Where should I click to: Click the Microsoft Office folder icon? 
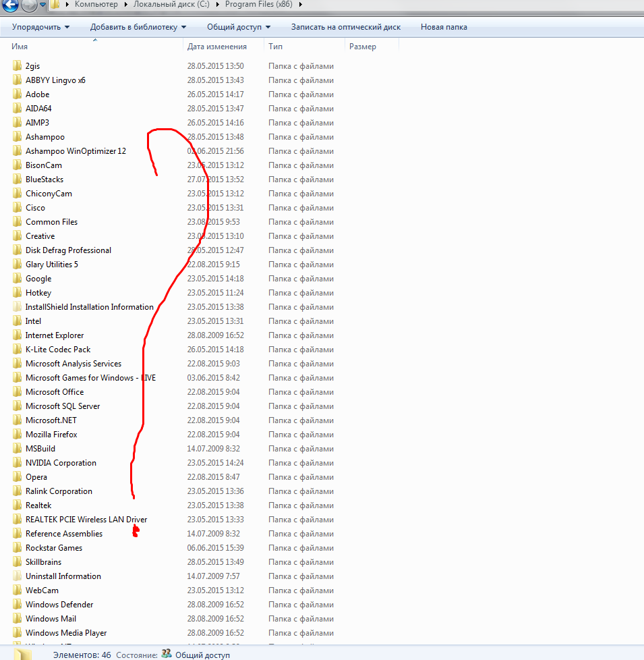(x=17, y=392)
